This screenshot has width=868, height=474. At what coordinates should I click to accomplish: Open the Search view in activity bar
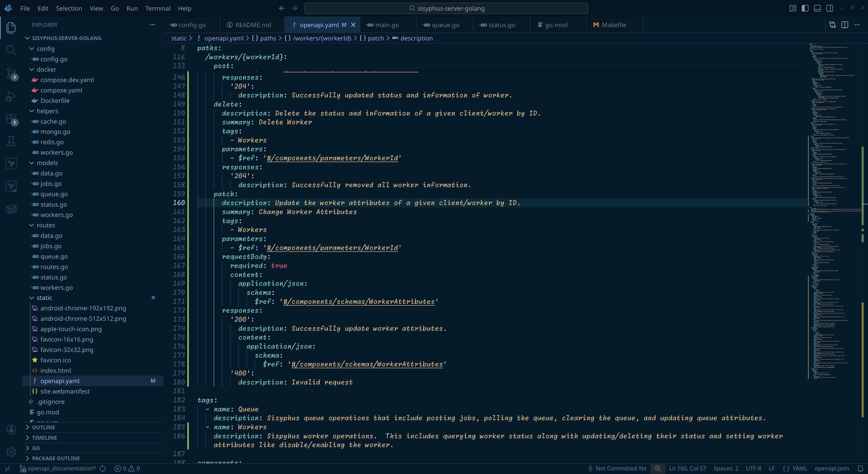(11, 51)
